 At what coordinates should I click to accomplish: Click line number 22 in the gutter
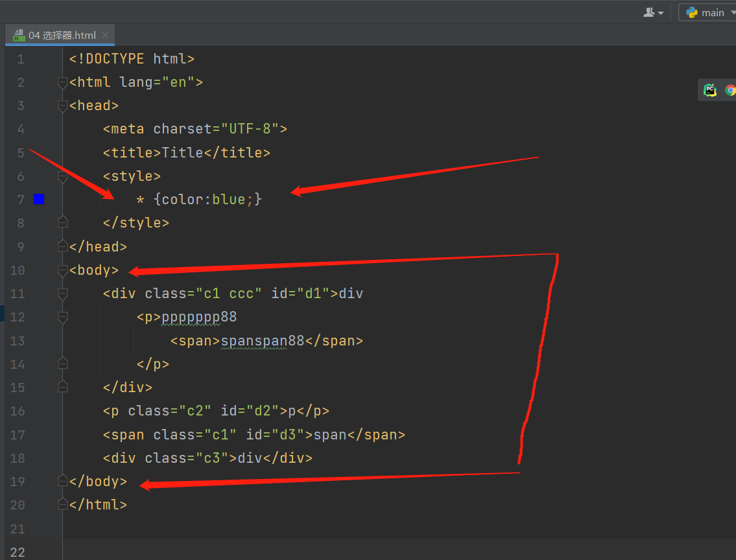click(x=18, y=552)
